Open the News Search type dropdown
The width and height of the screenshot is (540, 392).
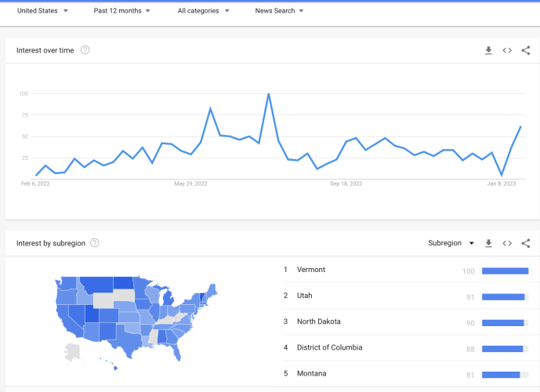click(x=279, y=11)
